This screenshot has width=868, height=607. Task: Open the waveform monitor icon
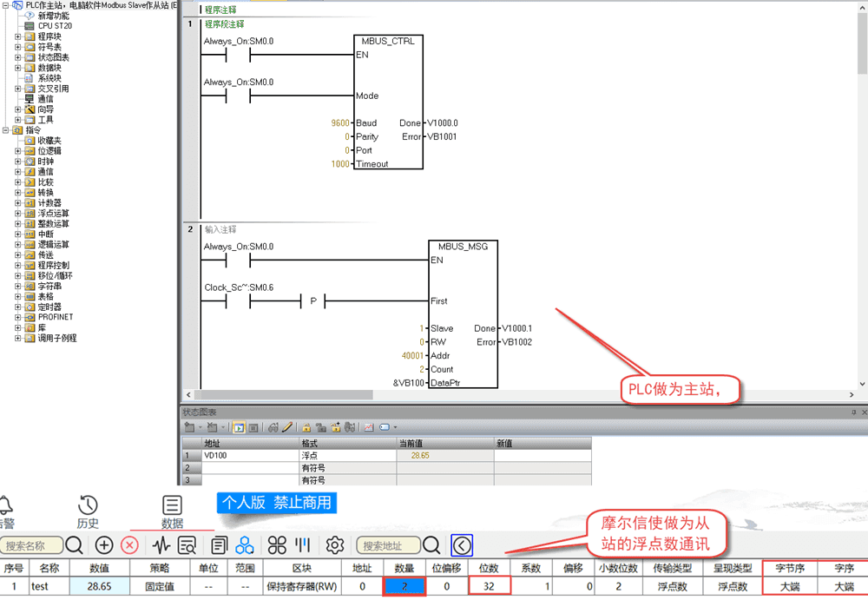pos(161,545)
